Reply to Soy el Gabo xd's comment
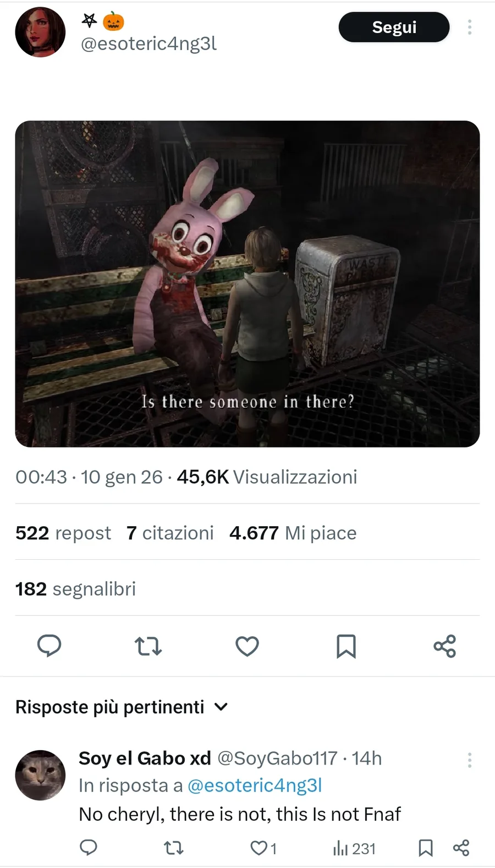Screen dimensions: 495x868 click(x=89, y=848)
